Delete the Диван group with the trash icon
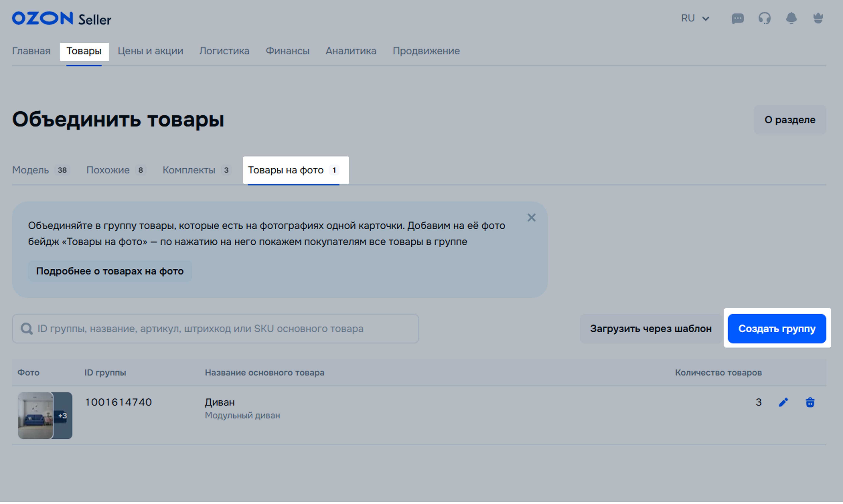This screenshot has height=504, width=843. point(810,402)
